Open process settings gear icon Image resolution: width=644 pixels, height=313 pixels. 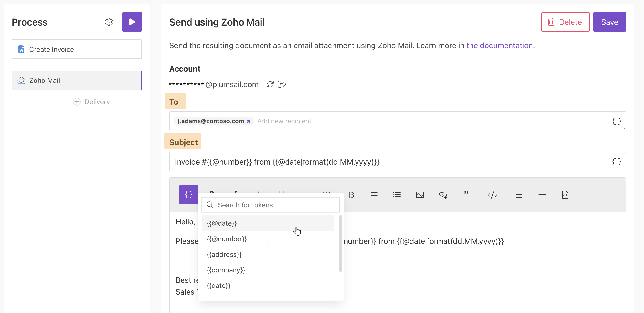[x=109, y=22]
